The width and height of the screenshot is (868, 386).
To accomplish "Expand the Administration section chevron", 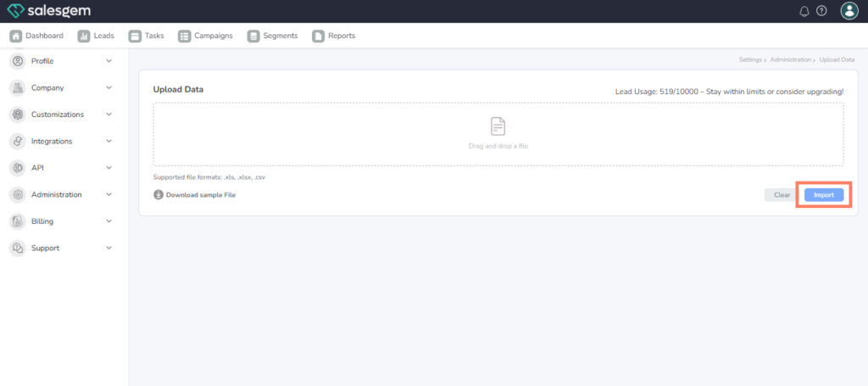I will 108,194.
